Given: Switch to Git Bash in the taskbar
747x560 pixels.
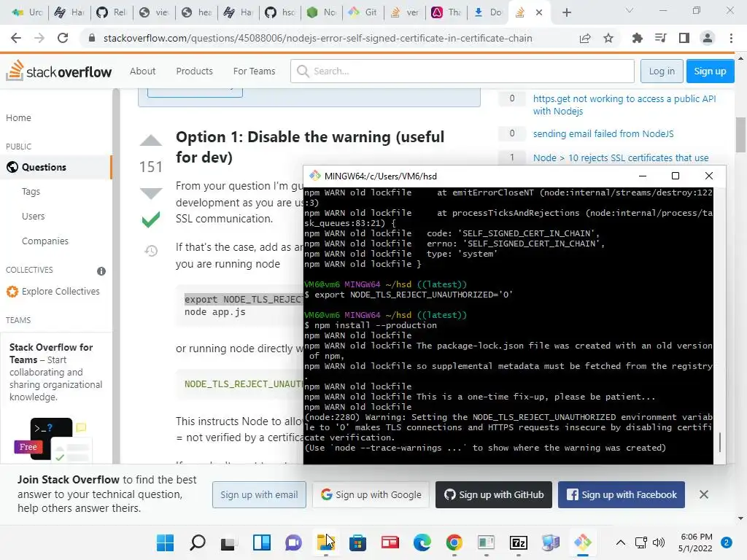Looking at the screenshot, I should [583, 542].
